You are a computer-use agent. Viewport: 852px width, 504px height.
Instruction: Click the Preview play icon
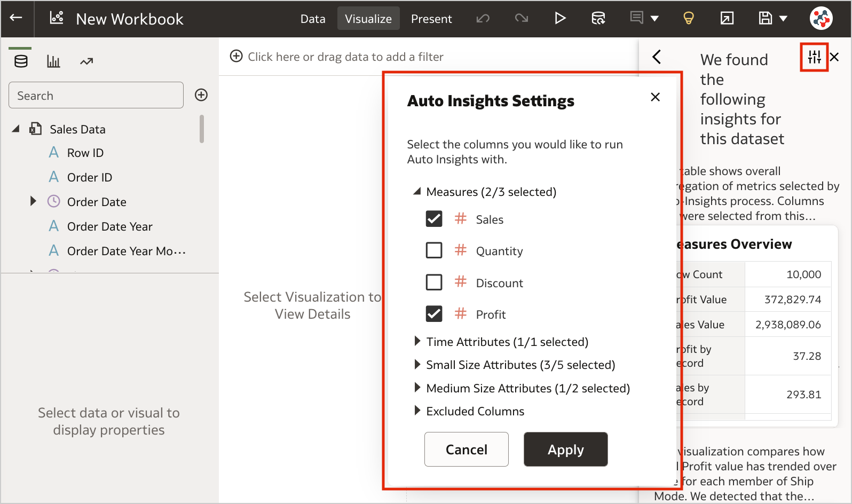click(x=560, y=19)
